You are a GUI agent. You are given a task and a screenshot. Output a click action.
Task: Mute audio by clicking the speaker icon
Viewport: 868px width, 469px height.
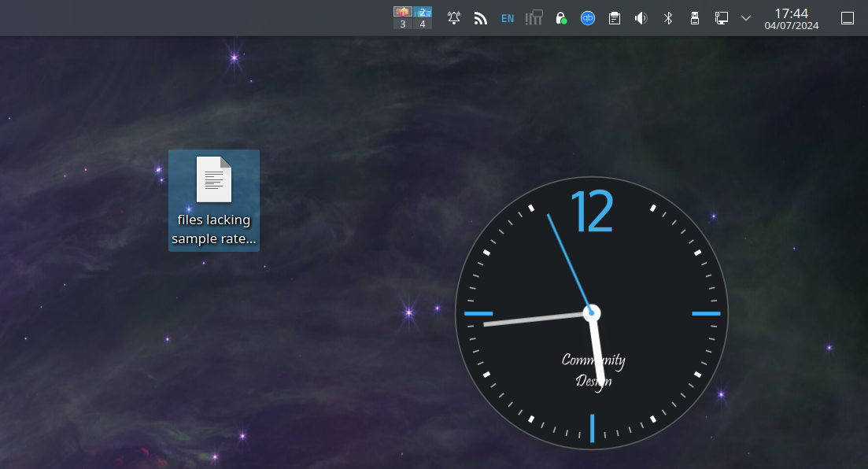[x=641, y=17]
